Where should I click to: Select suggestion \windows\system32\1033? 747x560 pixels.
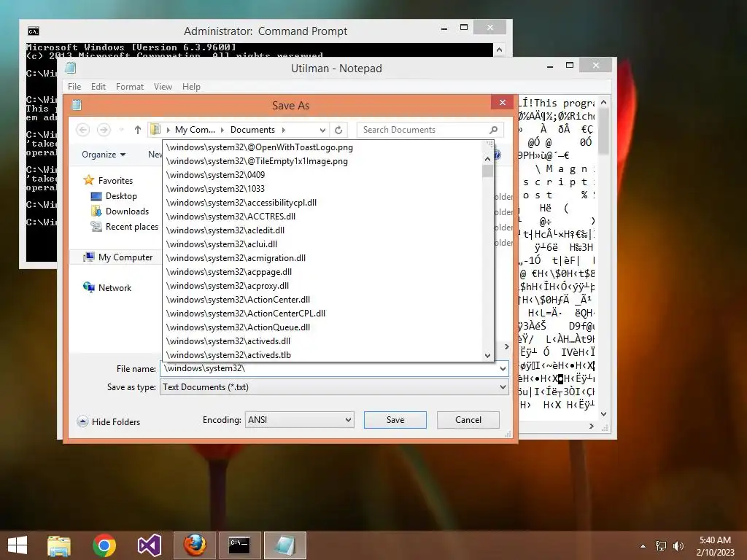pyautogui.click(x=322, y=189)
